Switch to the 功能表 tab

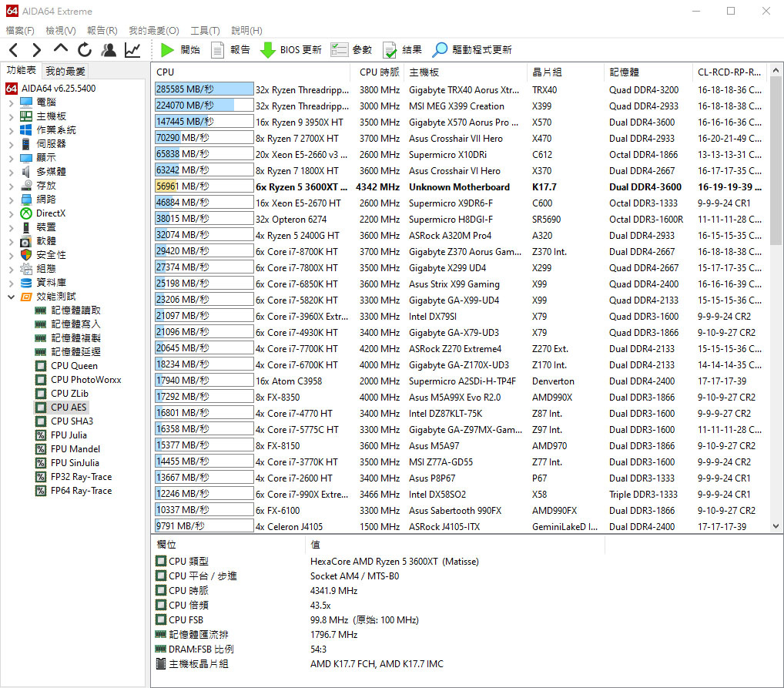pyautogui.click(x=21, y=70)
